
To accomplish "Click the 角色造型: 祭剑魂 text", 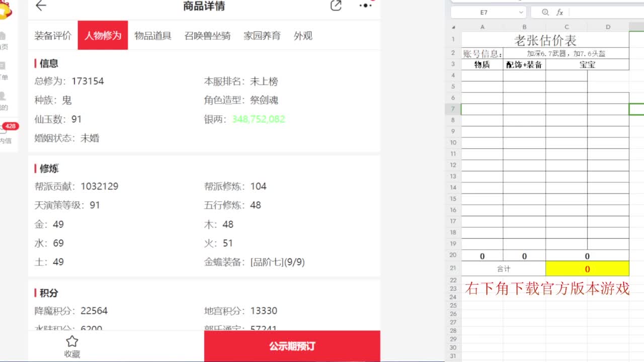I will (241, 100).
